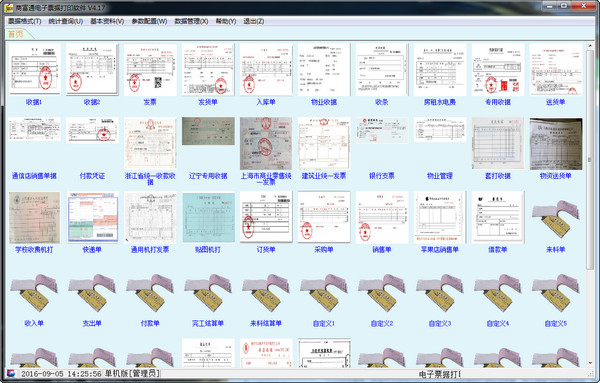Open the 入库单 template
Screen dimensions: 600x383
[x=266, y=69]
